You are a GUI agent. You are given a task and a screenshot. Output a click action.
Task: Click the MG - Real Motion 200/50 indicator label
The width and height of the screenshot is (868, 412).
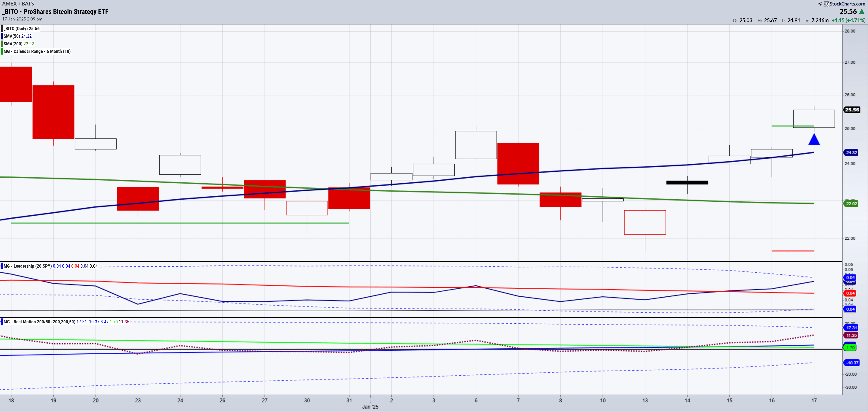[x=39, y=322]
